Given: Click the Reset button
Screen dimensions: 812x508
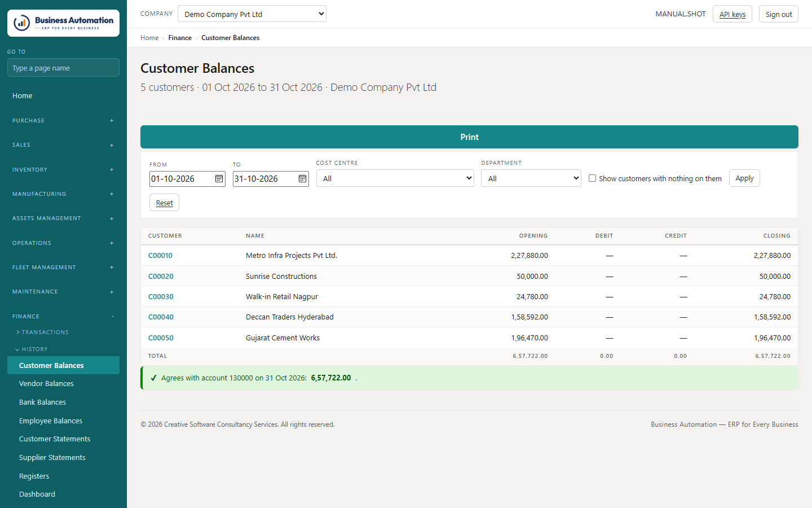Looking at the screenshot, I should click(x=164, y=203).
